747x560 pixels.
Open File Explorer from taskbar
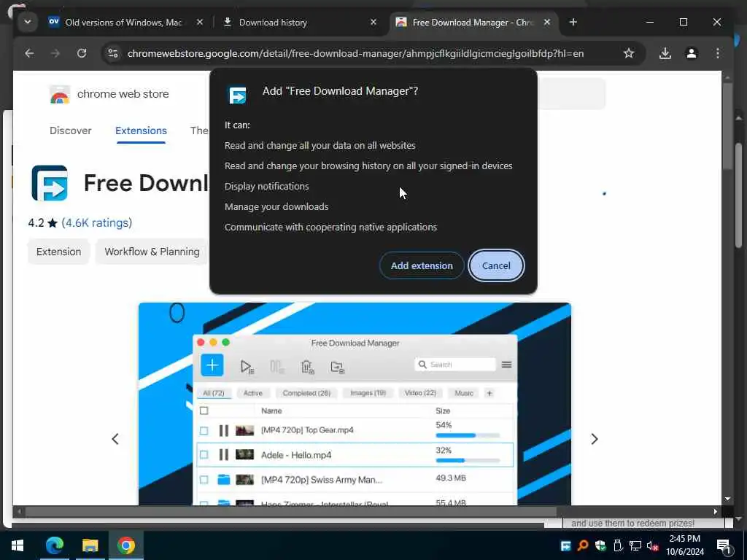point(90,545)
